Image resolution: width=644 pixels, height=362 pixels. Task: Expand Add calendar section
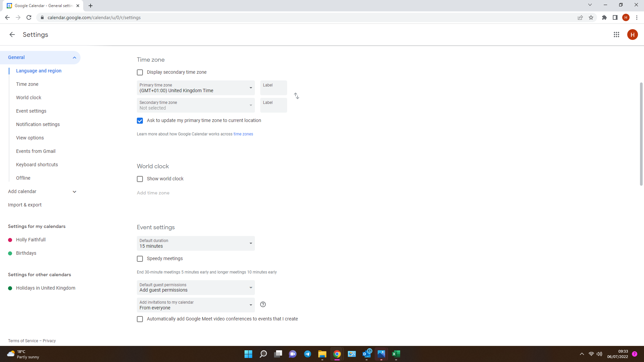pos(74,192)
